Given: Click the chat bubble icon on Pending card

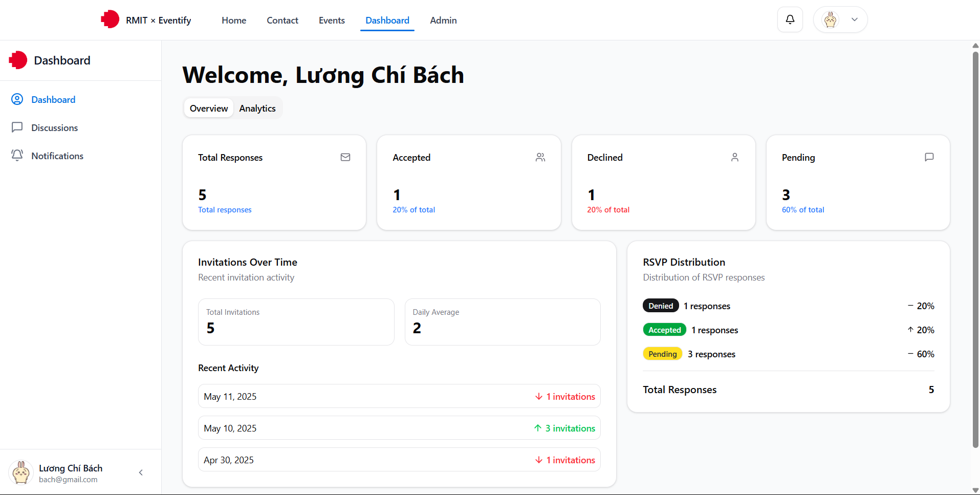Looking at the screenshot, I should 929,157.
